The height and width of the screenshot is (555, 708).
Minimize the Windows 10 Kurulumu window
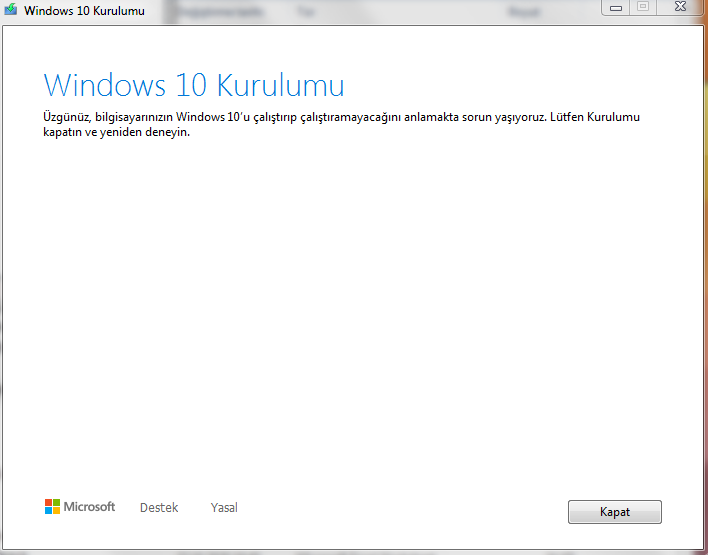tap(615, 8)
